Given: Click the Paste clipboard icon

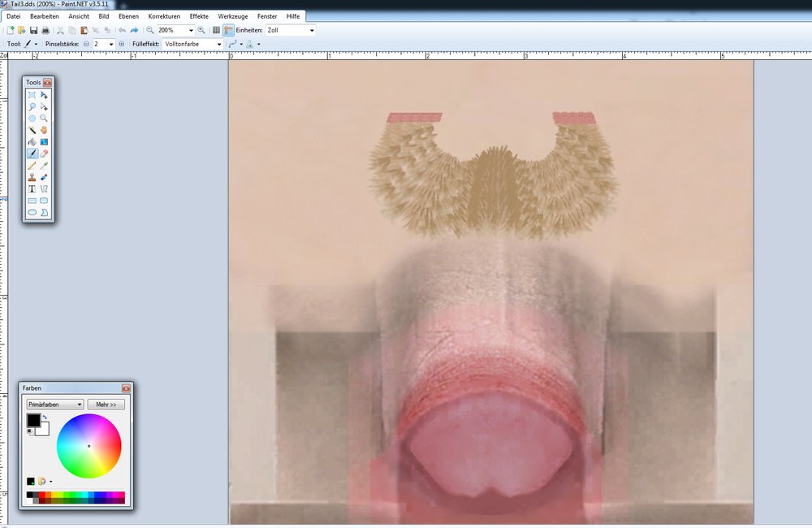Looking at the screenshot, I should (84, 31).
